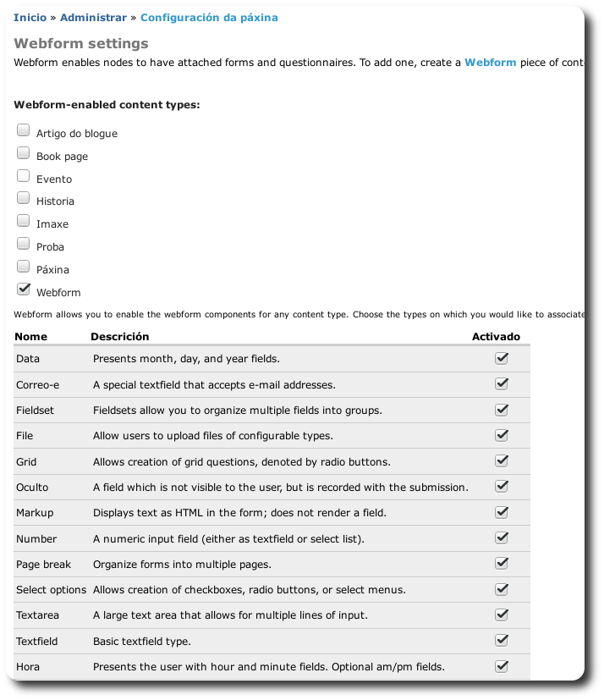
Task: Check the Proba content type box
Action: [x=23, y=243]
